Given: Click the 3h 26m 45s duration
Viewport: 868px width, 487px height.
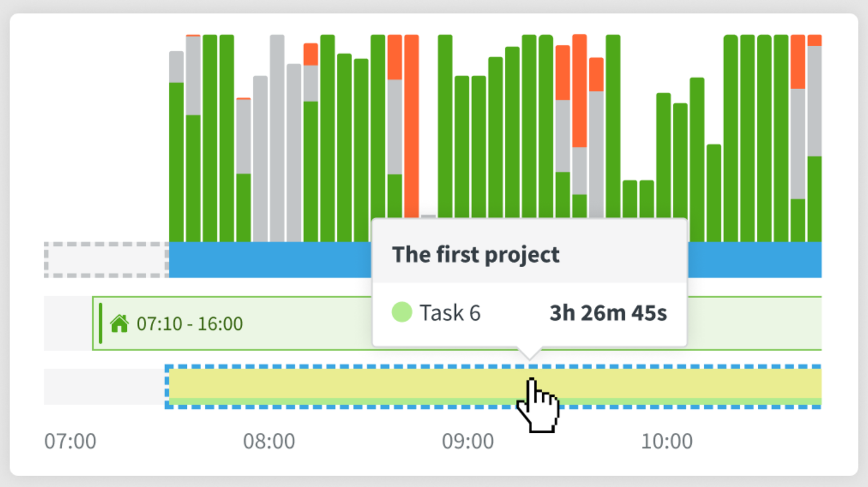Looking at the screenshot, I should click(609, 312).
